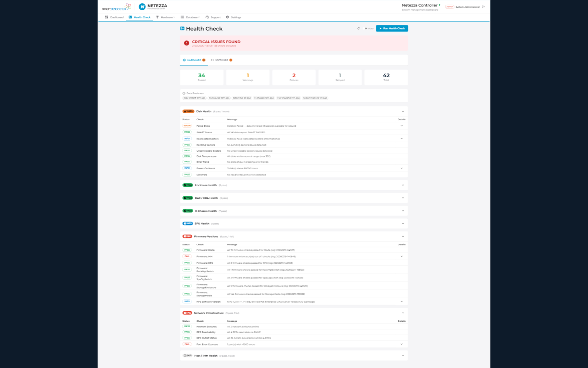Click the Hardware menu icon
The image size is (588, 368).
click(157, 17)
